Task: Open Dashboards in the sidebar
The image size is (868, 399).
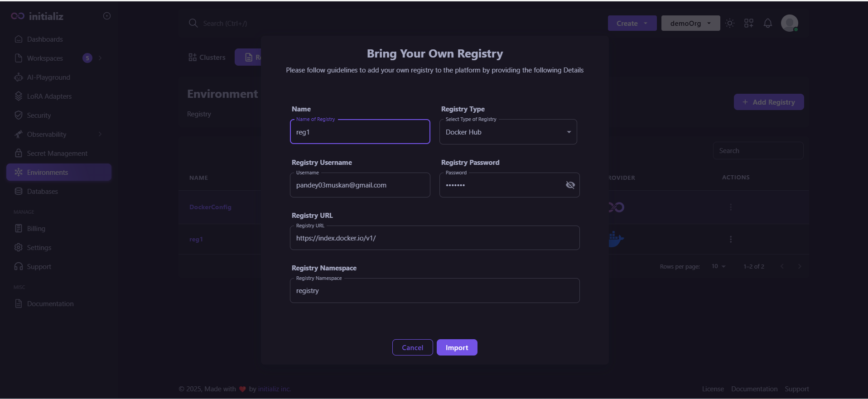Action: pyautogui.click(x=59, y=39)
